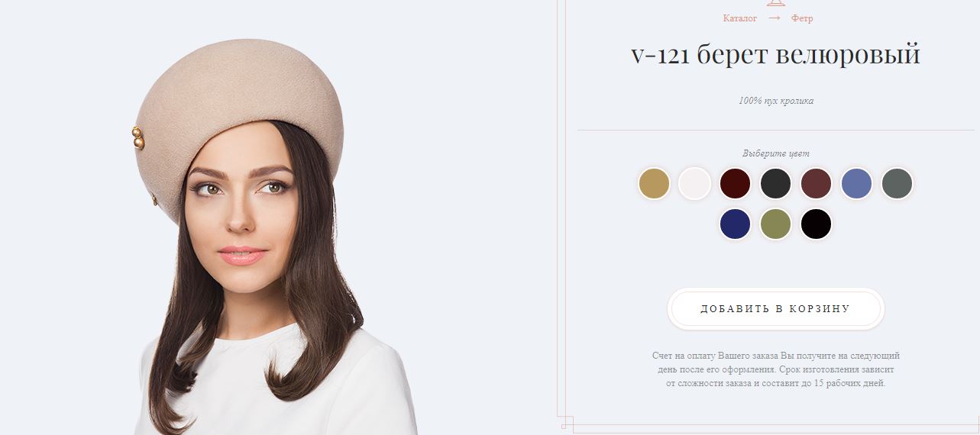
Task: Click the hat icon above the breadcrumbs
Action: click(775, 3)
